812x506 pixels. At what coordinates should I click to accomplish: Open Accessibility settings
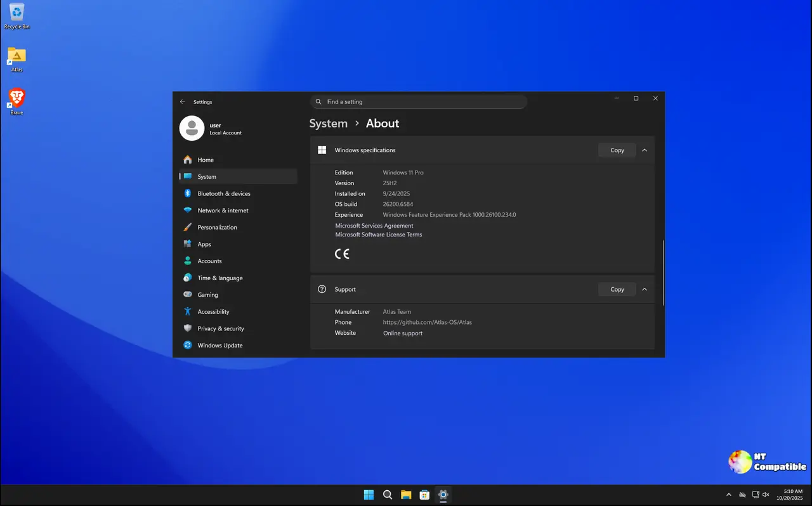pyautogui.click(x=213, y=311)
